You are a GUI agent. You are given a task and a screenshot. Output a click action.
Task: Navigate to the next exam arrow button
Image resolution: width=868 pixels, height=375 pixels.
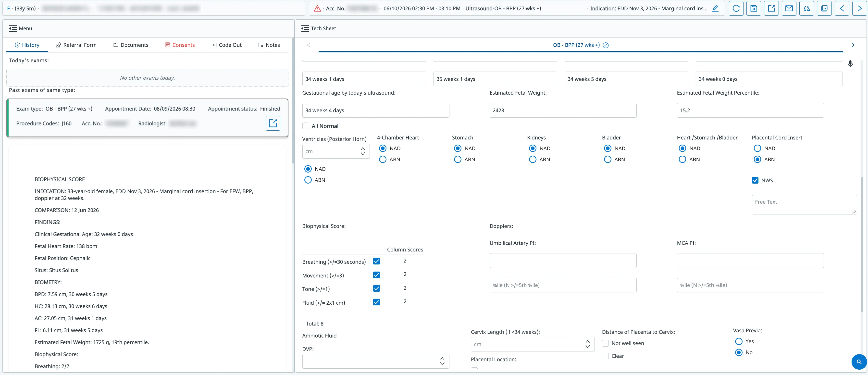859,8
